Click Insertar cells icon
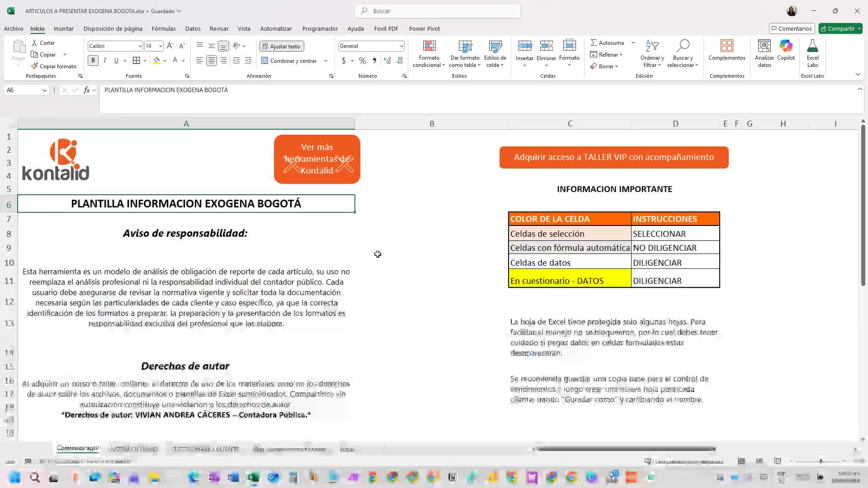The width and height of the screenshot is (868, 488). [524, 46]
